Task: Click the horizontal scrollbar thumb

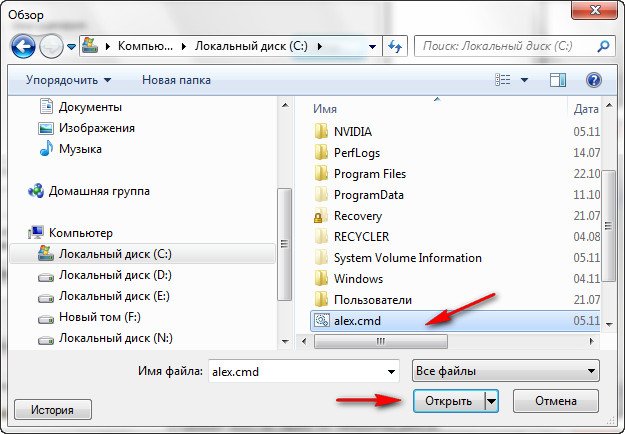Action: pos(381,342)
